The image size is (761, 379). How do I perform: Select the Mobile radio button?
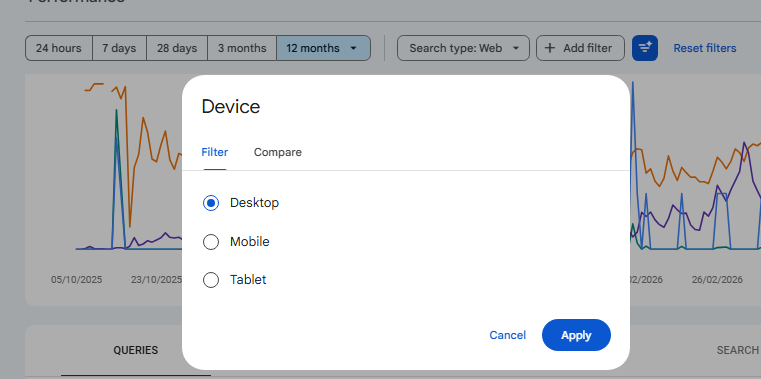[x=211, y=242]
